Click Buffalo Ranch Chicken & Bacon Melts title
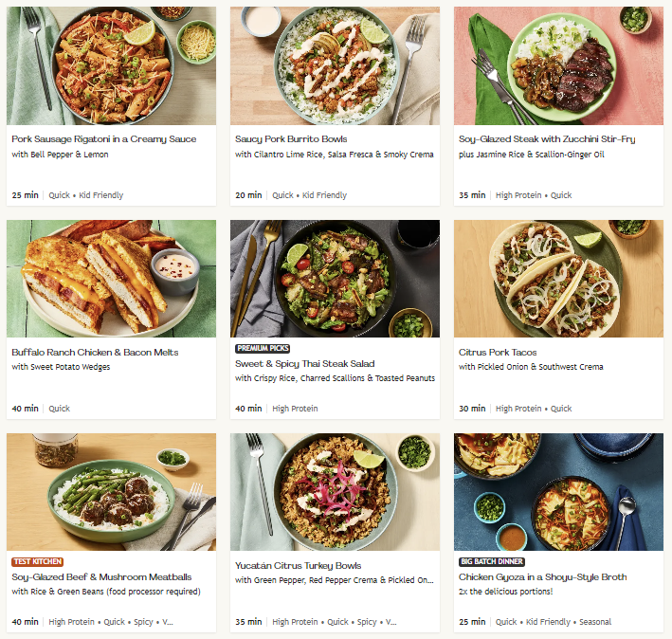The image size is (672, 639). (95, 353)
